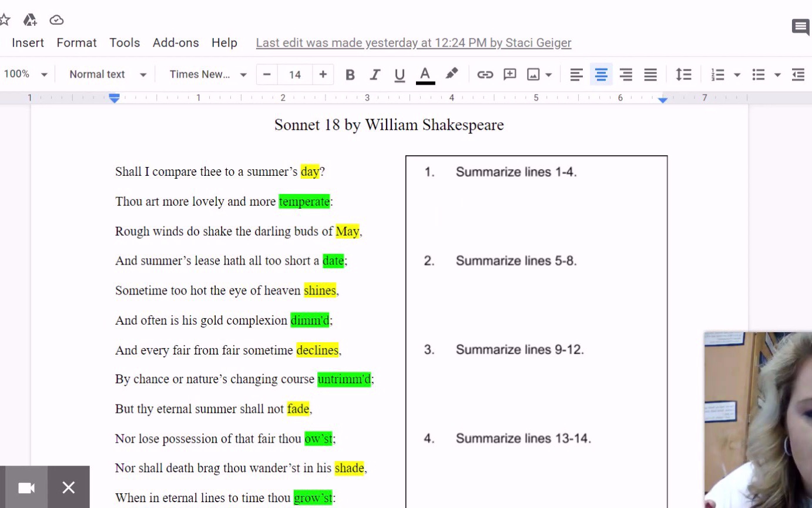Screen dimensions: 812x508
Task: Increase font size with plus button
Action: point(323,74)
